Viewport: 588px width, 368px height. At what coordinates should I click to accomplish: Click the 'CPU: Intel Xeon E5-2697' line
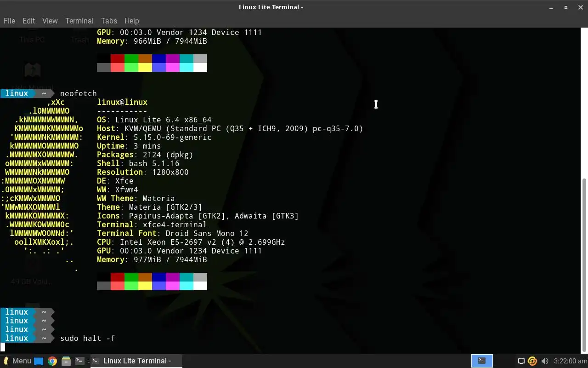click(191, 242)
